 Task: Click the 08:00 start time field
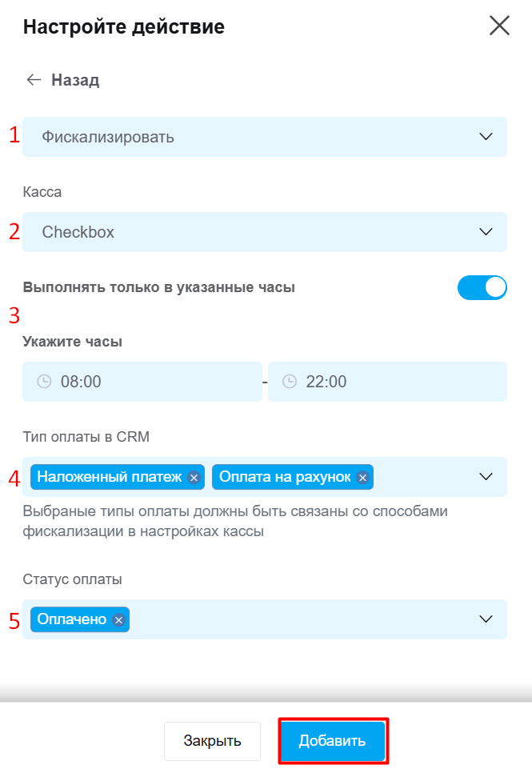tap(142, 382)
